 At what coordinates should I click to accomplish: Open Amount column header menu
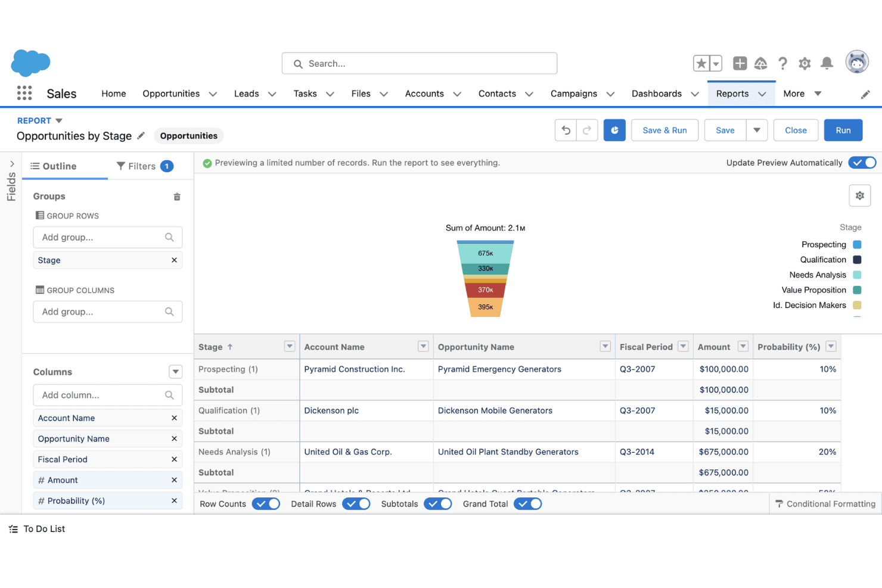[x=743, y=347]
